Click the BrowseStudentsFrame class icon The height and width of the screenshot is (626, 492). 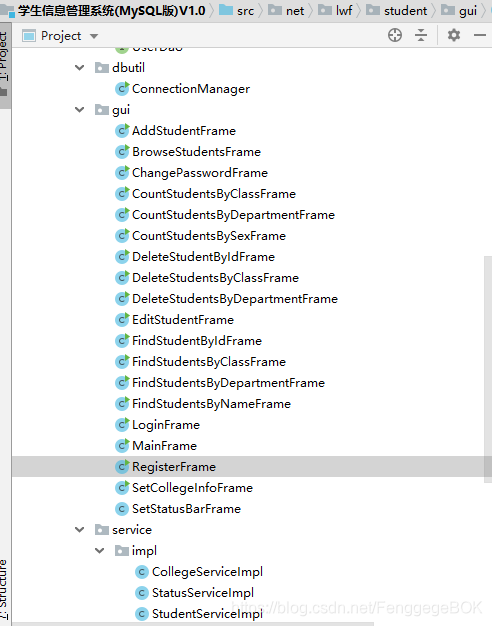[122, 152]
